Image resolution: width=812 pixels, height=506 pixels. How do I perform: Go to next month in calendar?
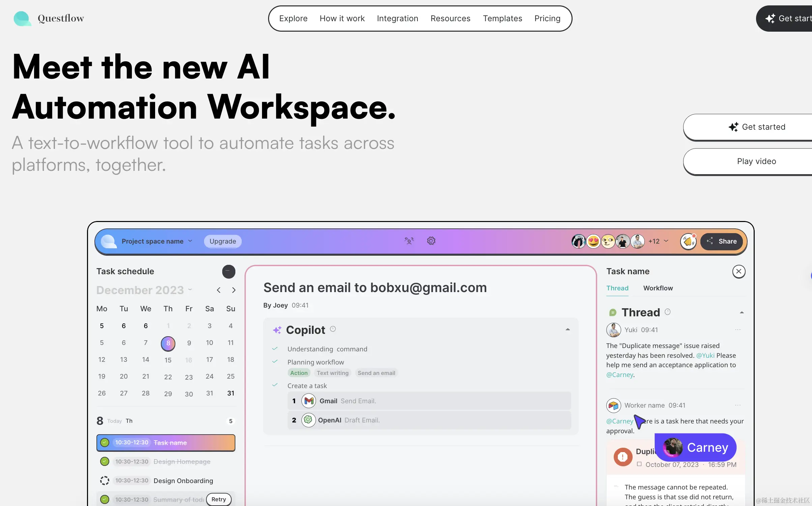click(x=234, y=290)
